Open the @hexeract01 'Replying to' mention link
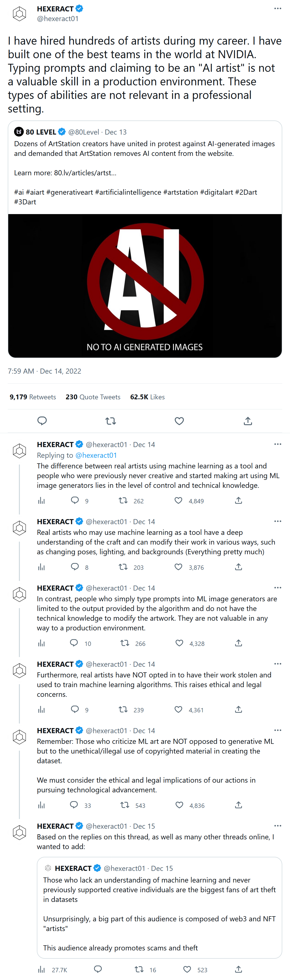Image resolution: width=290 pixels, height=980 pixels. (96, 455)
